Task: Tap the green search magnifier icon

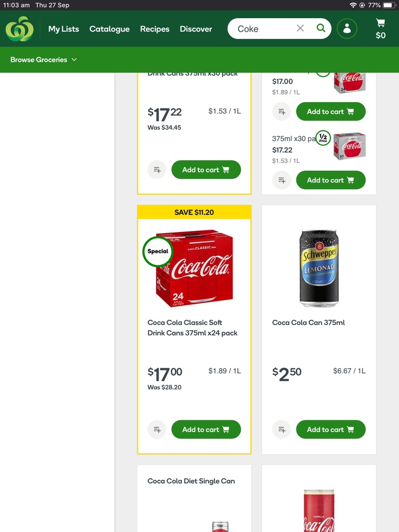Action: (321, 29)
